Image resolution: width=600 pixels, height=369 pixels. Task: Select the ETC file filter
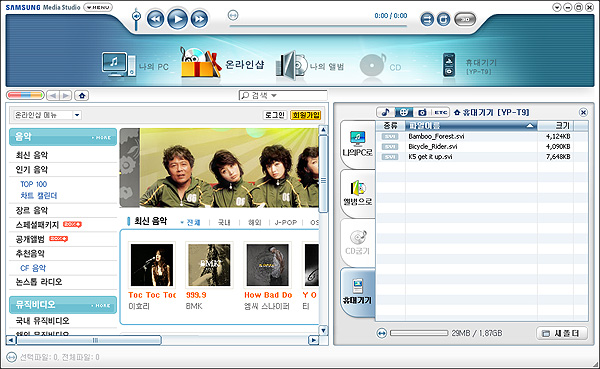coord(441,112)
